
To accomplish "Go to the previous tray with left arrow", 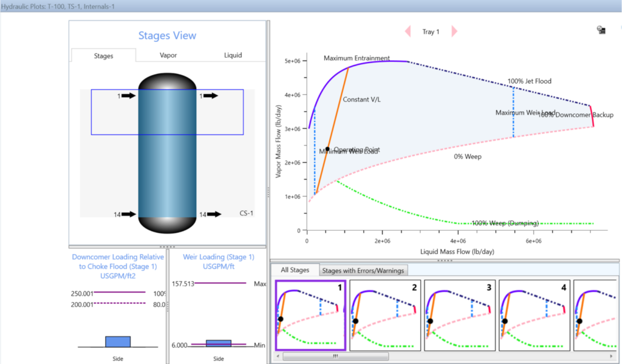I will coord(408,32).
